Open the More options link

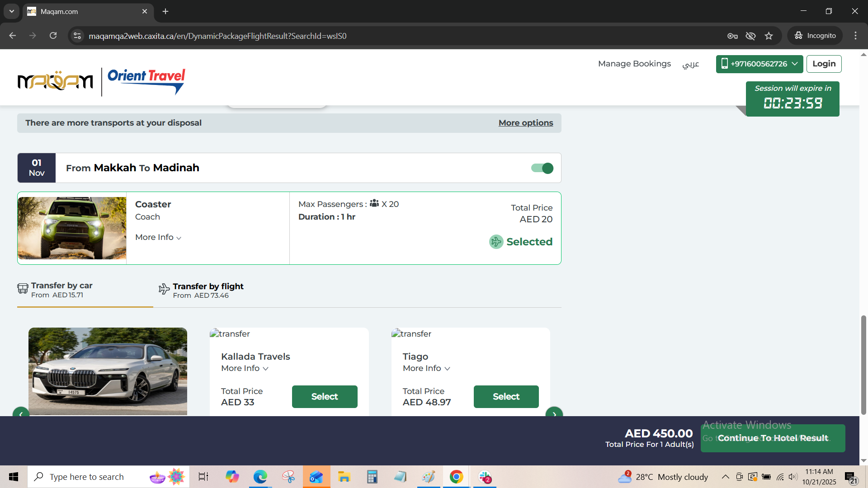pyautogui.click(x=525, y=123)
